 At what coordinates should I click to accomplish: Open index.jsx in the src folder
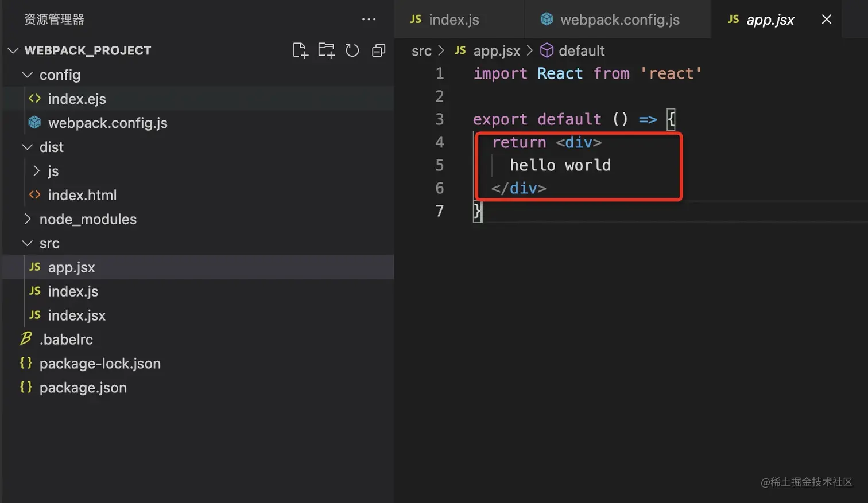(x=198, y=315)
